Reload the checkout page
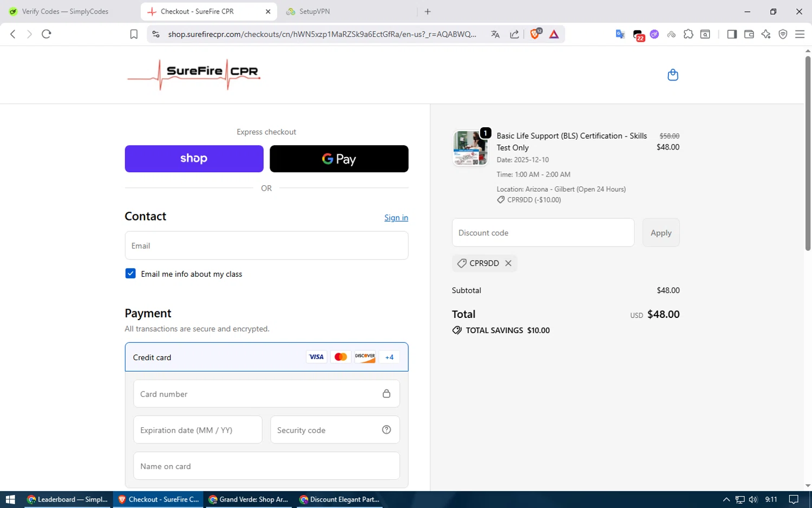This screenshot has width=812, height=508. click(x=47, y=34)
